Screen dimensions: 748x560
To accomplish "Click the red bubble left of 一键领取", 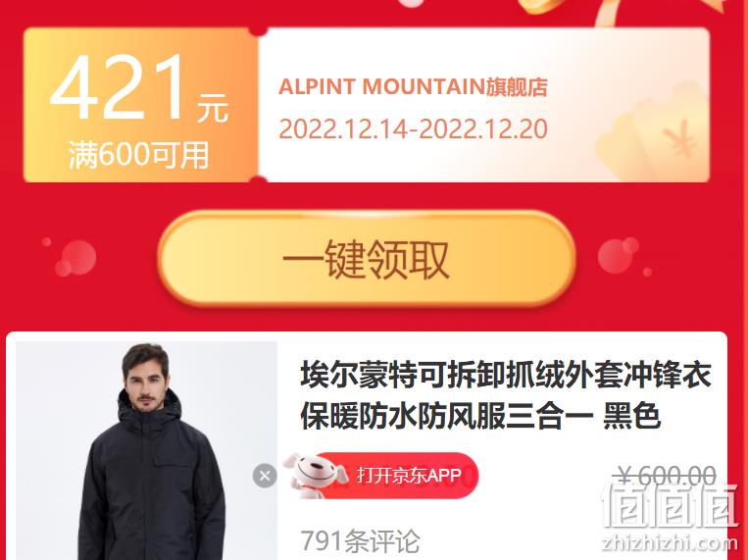I will (x=75, y=258).
